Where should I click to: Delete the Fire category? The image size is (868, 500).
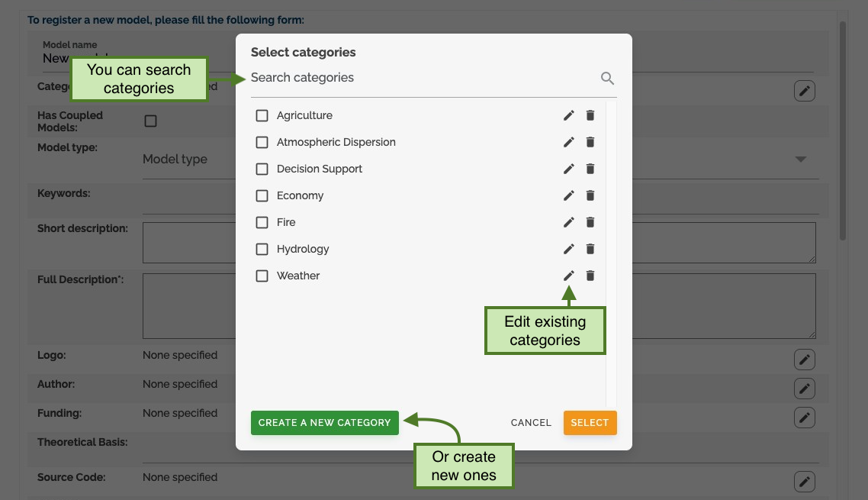click(590, 222)
